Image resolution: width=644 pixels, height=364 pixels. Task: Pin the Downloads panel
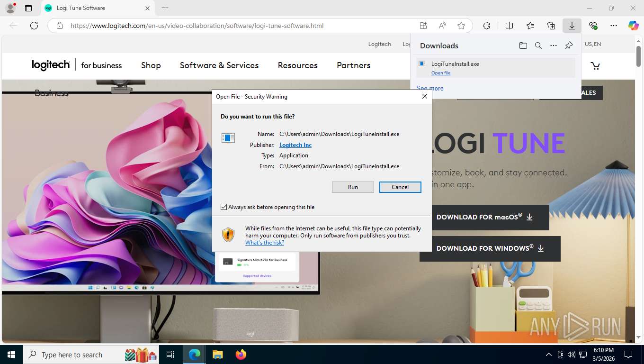coord(569,45)
